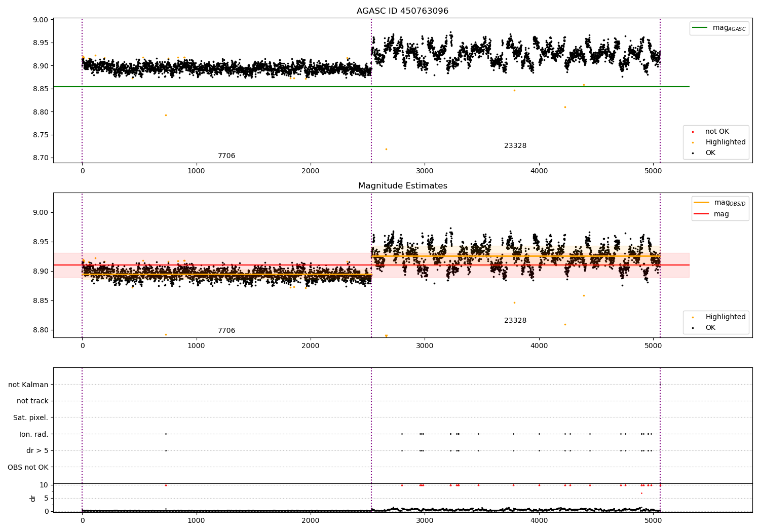Click the 'Magnitude Estimates' plot title
The image size is (760, 532).
(x=402, y=186)
